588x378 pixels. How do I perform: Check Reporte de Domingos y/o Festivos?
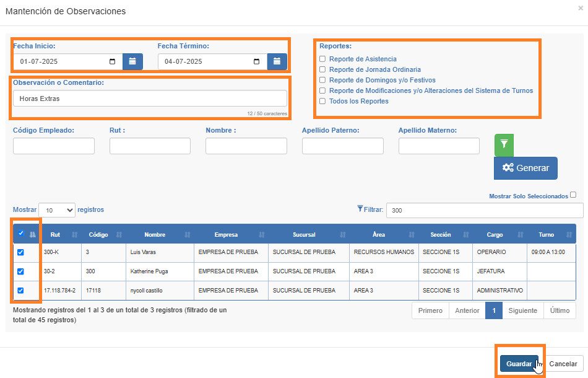tap(322, 80)
